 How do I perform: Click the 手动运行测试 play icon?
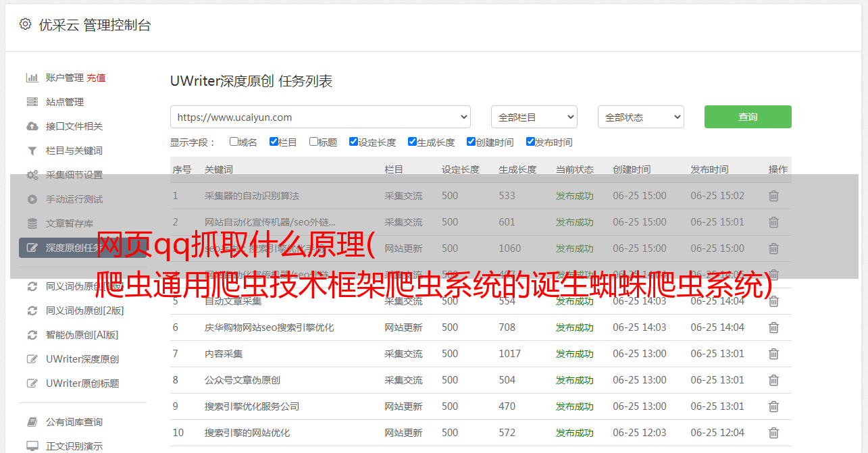[32, 199]
